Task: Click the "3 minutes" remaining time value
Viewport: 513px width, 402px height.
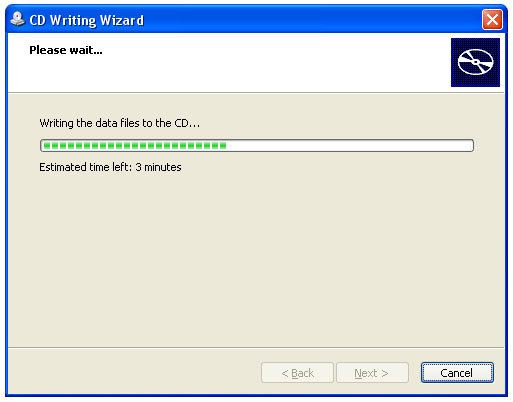Action: [158, 167]
